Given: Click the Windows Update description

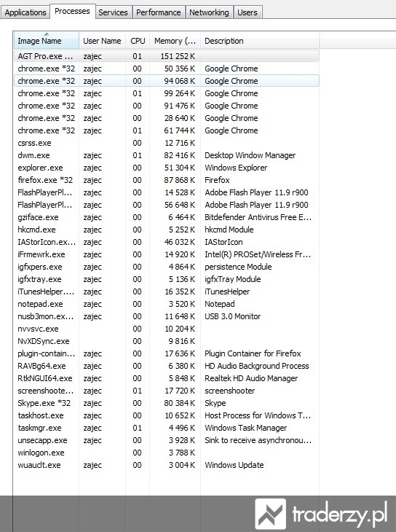Looking at the screenshot, I should (234, 465).
